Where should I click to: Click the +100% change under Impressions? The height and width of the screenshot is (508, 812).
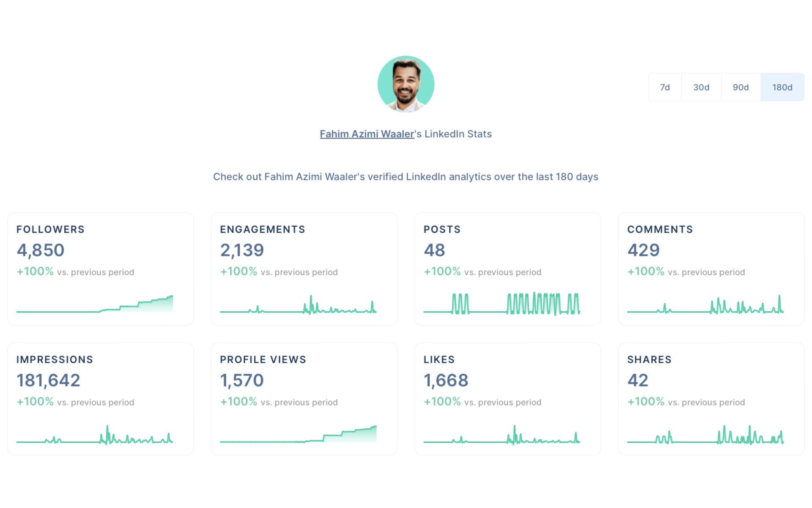point(35,401)
